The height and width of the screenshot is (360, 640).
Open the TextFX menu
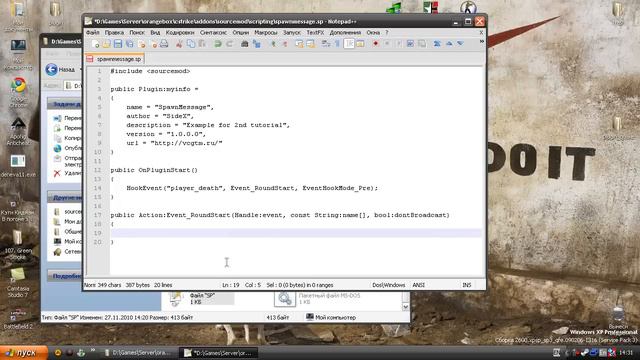tap(315, 32)
